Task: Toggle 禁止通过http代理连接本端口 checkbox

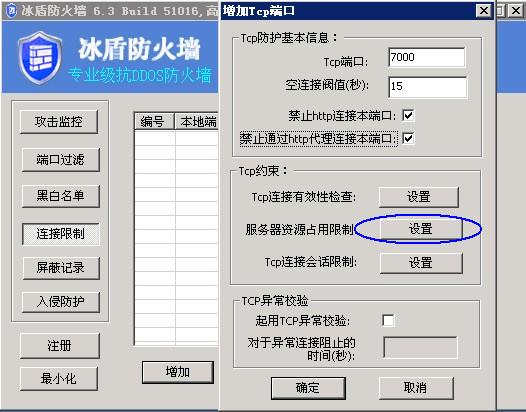Action: 408,138
